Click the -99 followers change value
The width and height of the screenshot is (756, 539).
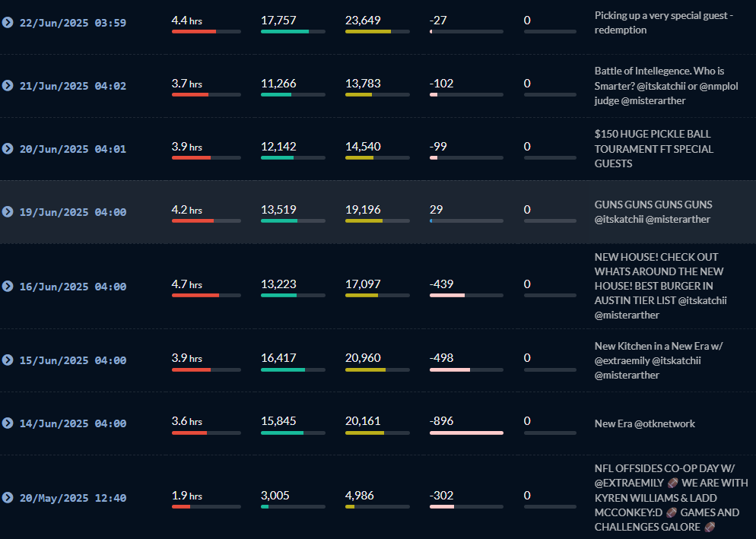pyautogui.click(x=438, y=147)
